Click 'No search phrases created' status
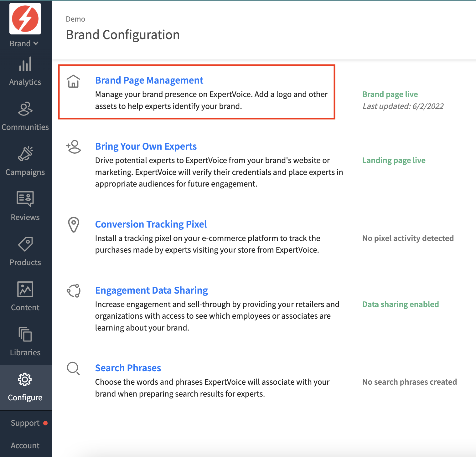 pyautogui.click(x=409, y=382)
